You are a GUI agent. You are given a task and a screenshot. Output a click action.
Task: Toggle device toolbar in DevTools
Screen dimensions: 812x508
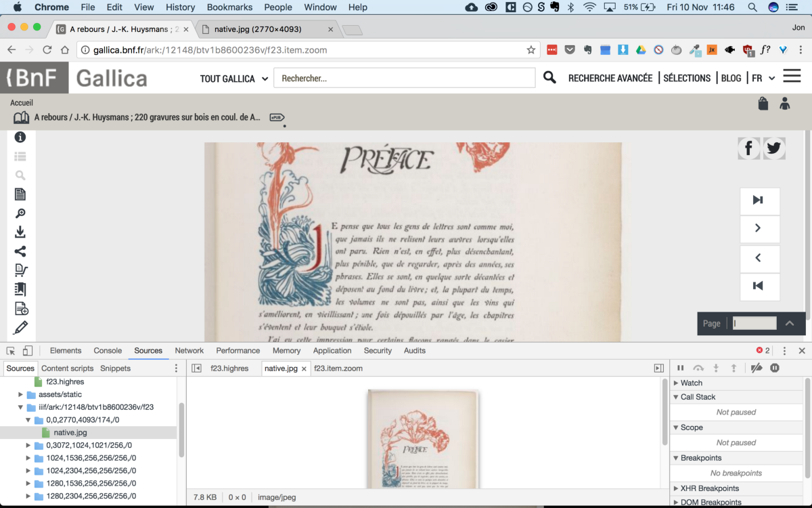[28, 351]
